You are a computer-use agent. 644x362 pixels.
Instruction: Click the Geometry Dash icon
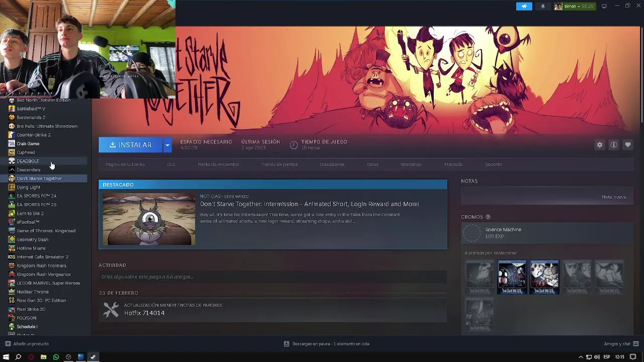point(12,239)
